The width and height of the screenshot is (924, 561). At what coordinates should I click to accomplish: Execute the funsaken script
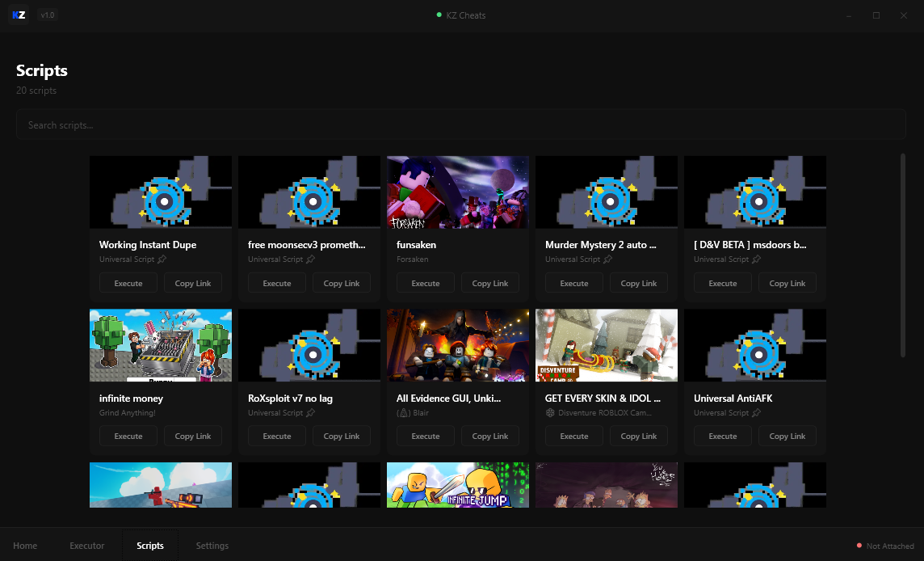pyautogui.click(x=426, y=283)
